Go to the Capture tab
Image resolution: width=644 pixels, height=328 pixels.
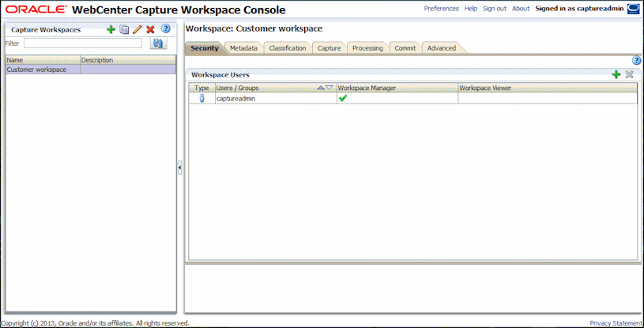(330, 48)
